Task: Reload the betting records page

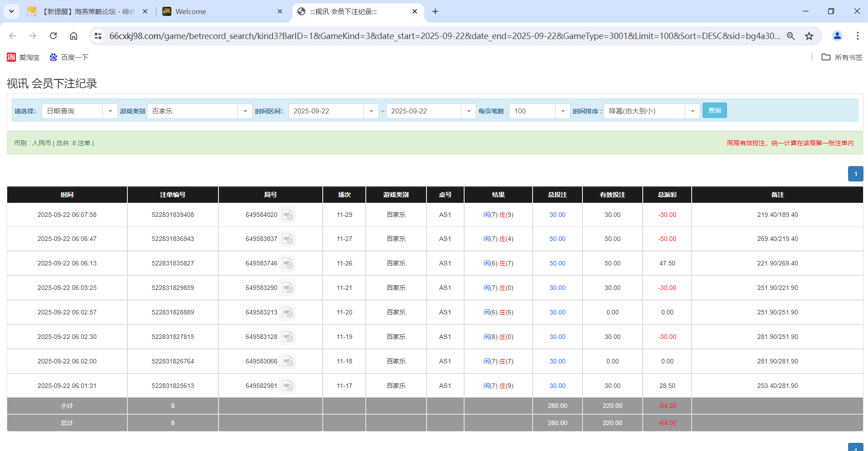Action: pos(53,36)
